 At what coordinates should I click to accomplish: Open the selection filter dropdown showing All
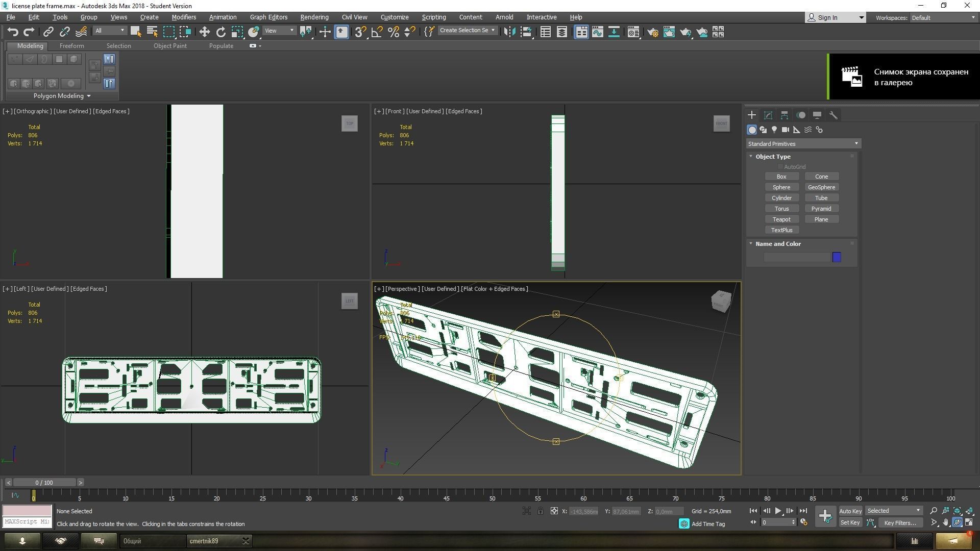click(109, 30)
